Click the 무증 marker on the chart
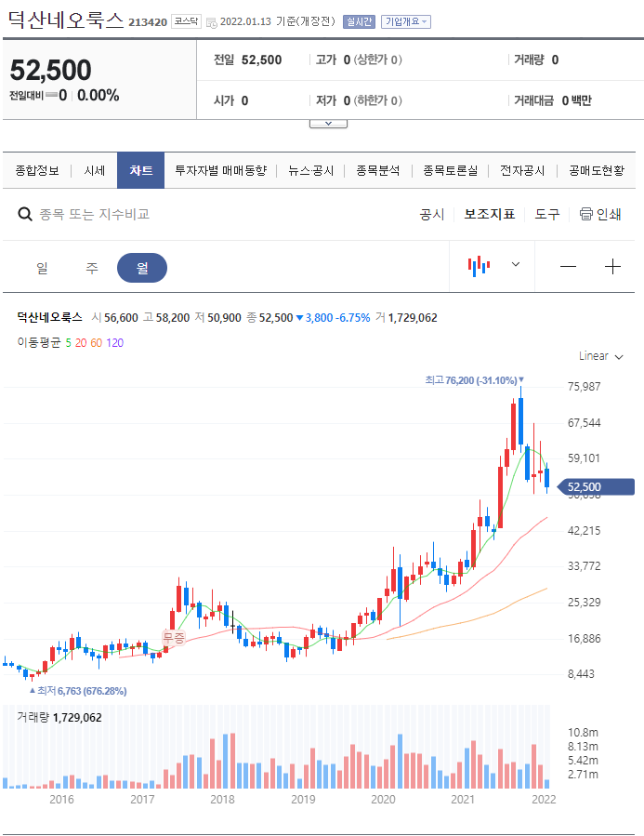This screenshot has height=836, width=644. 174,637
